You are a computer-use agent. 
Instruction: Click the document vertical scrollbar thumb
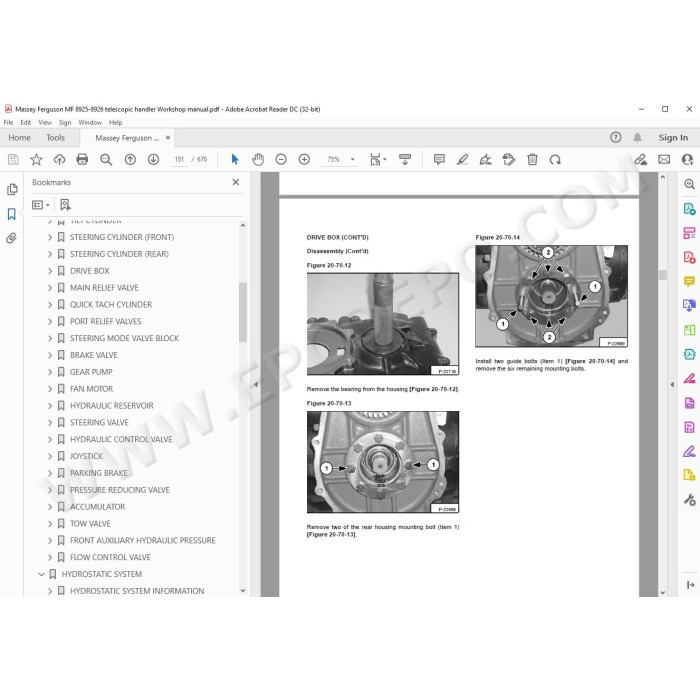click(662, 275)
